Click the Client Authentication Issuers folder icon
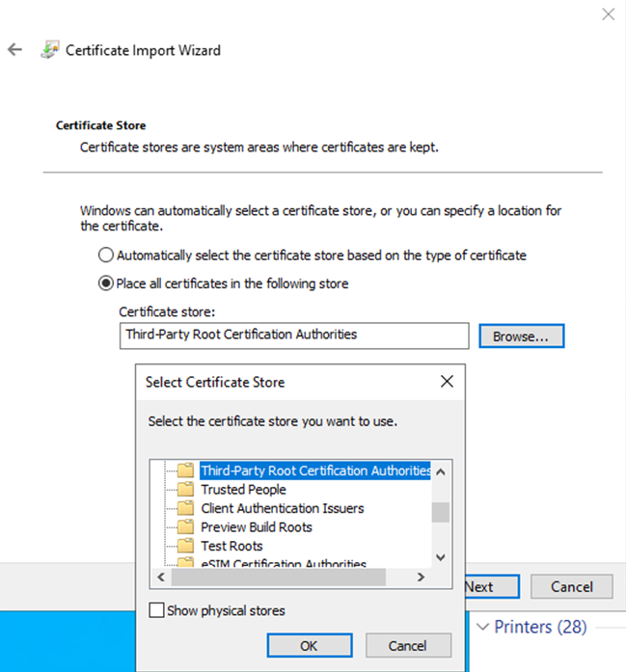 click(x=185, y=508)
